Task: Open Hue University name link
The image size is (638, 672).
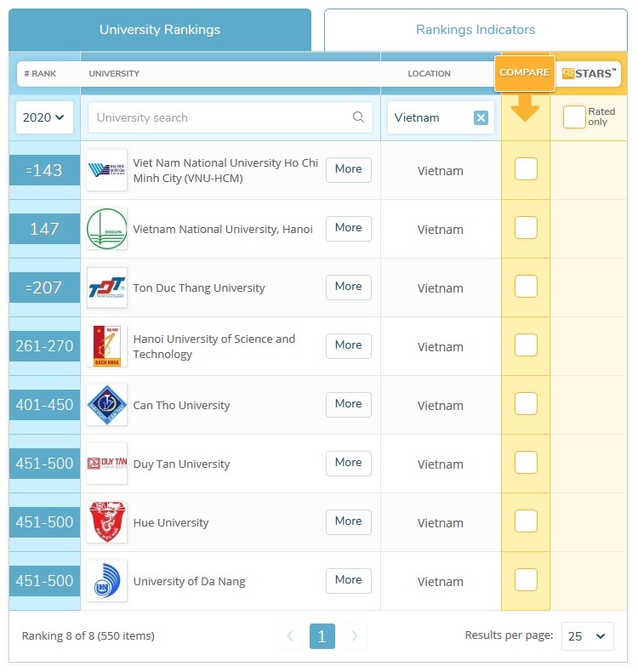Action: point(170,523)
